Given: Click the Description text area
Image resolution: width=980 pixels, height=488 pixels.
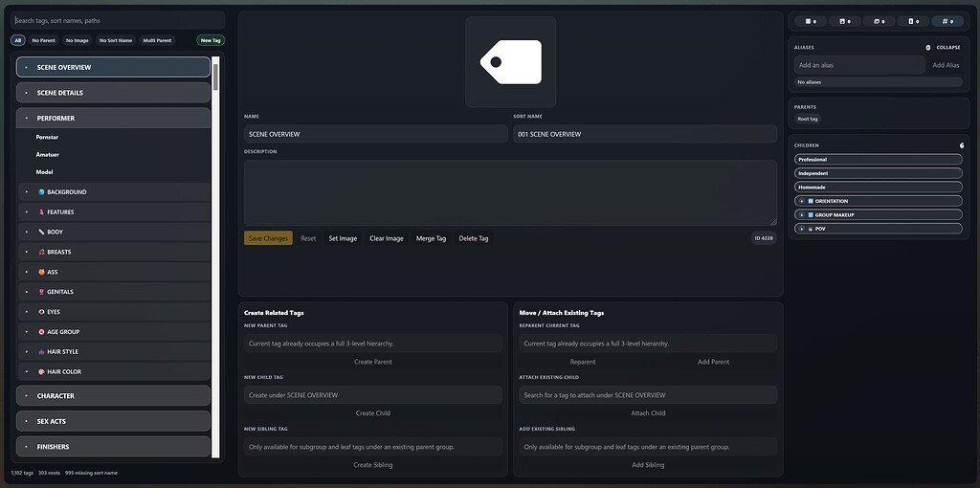Looking at the screenshot, I should (511, 192).
